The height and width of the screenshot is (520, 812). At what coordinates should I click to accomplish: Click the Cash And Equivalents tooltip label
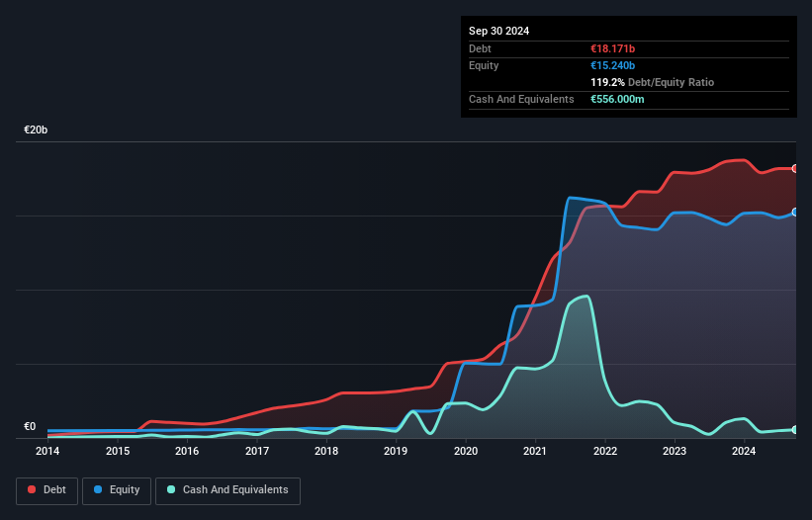coord(521,99)
